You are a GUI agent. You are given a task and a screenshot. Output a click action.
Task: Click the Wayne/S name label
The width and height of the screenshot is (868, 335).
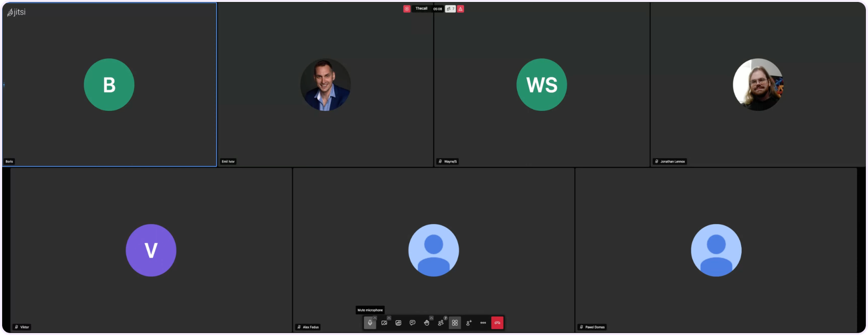(x=448, y=161)
